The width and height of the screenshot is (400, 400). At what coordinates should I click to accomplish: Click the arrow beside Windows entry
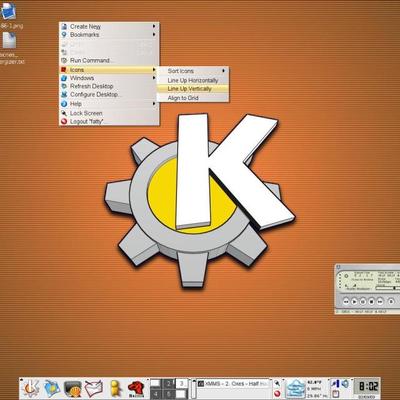point(154,78)
